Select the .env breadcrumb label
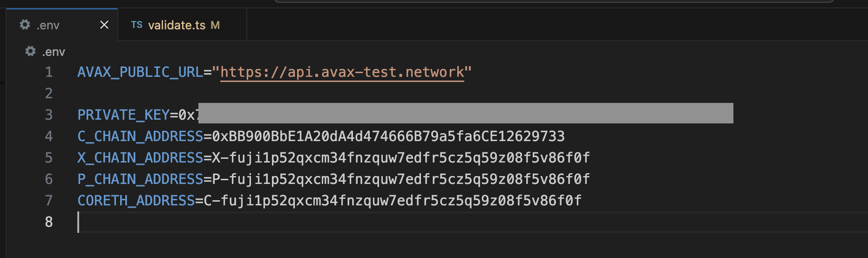 54,52
